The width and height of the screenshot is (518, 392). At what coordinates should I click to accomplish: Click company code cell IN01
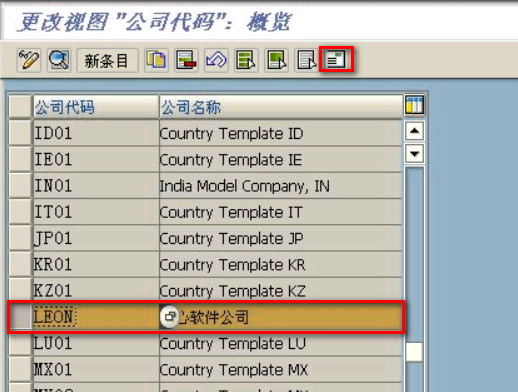click(96, 186)
